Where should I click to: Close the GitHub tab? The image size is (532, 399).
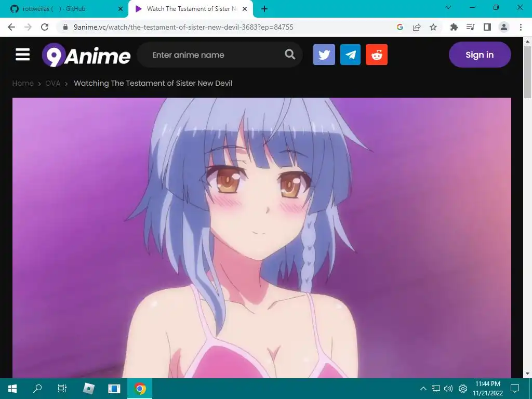(x=121, y=9)
